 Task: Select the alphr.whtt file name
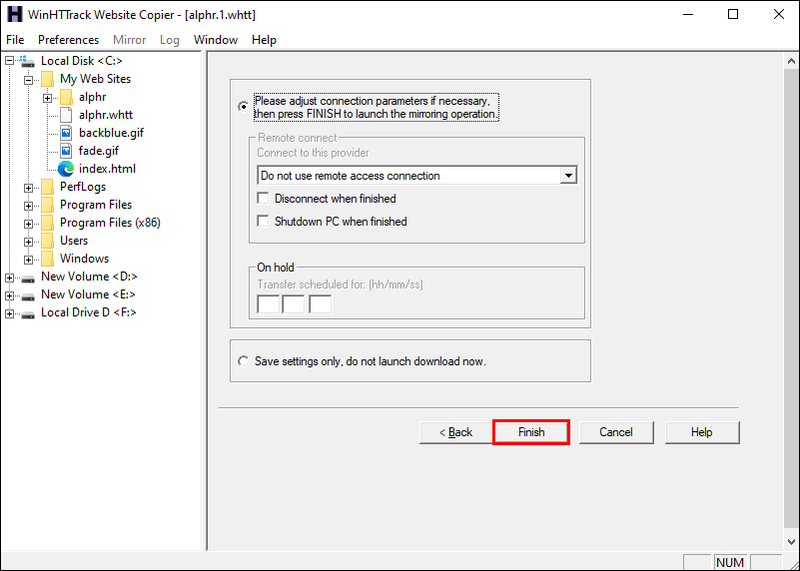coord(106,115)
